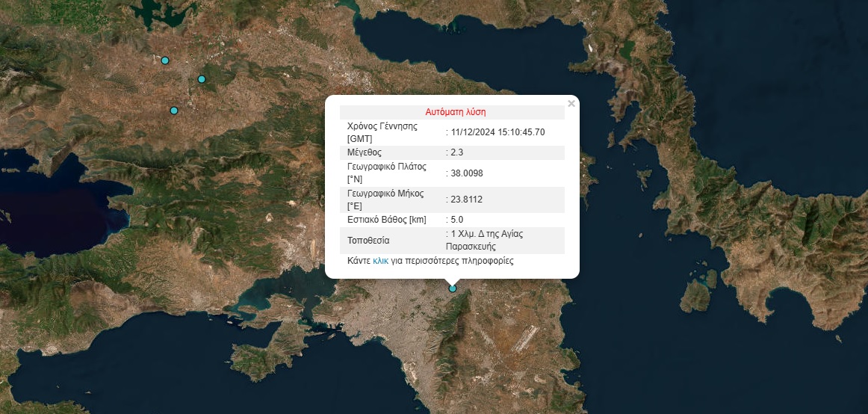Open the 'κλικ' link for more information
Image resolution: width=868 pixels, height=414 pixels.
[x=380, y=261]
